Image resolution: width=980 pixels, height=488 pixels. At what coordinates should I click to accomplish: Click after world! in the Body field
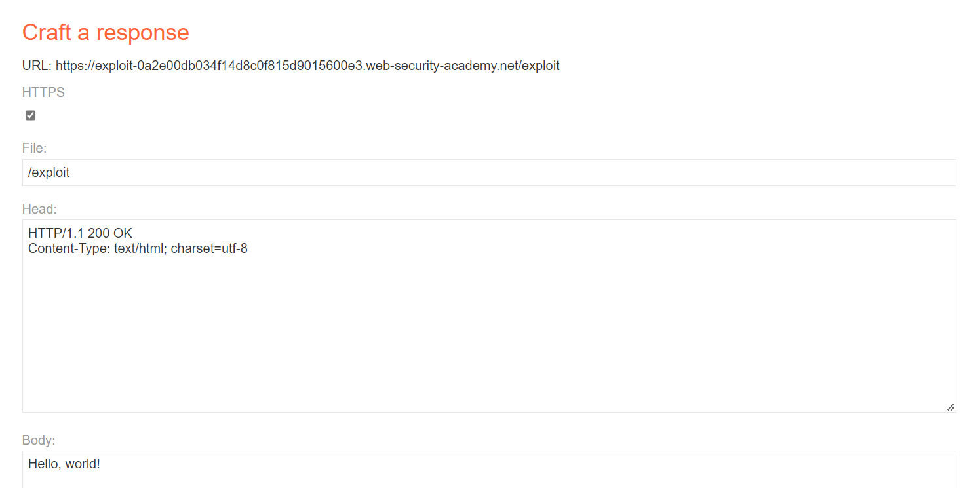coord(100,464)
